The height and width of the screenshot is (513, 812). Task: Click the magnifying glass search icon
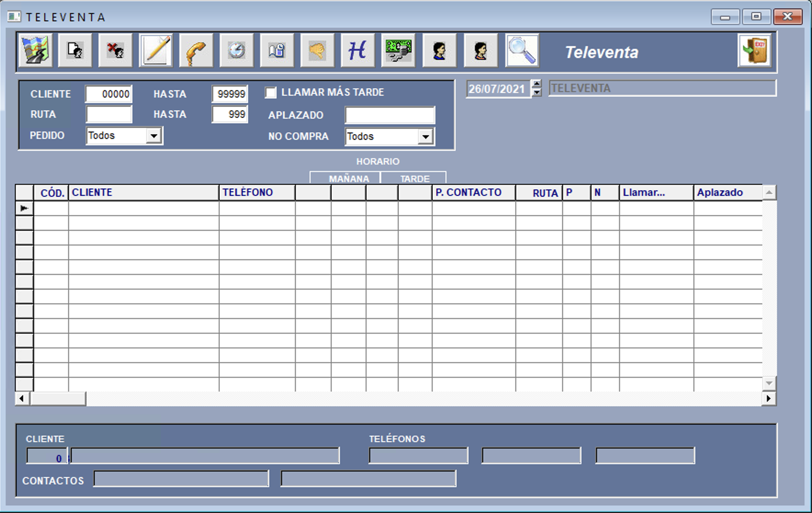[522, 51]
